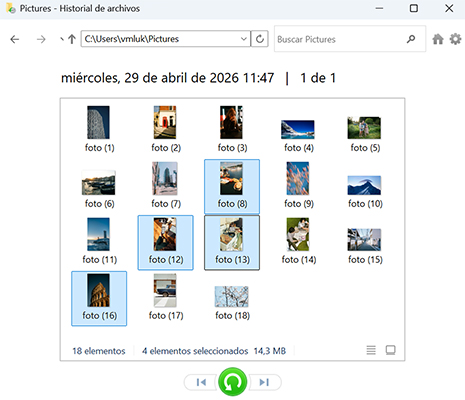Click the highlighted foto (8) item
This screenshot has width=465, height=400.
[x=232, y=186]
